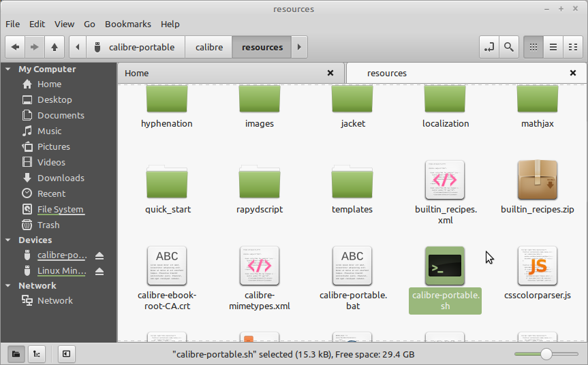
Task: Select calibre-portable.sh script icon
Action: click(x=445, y=266)
